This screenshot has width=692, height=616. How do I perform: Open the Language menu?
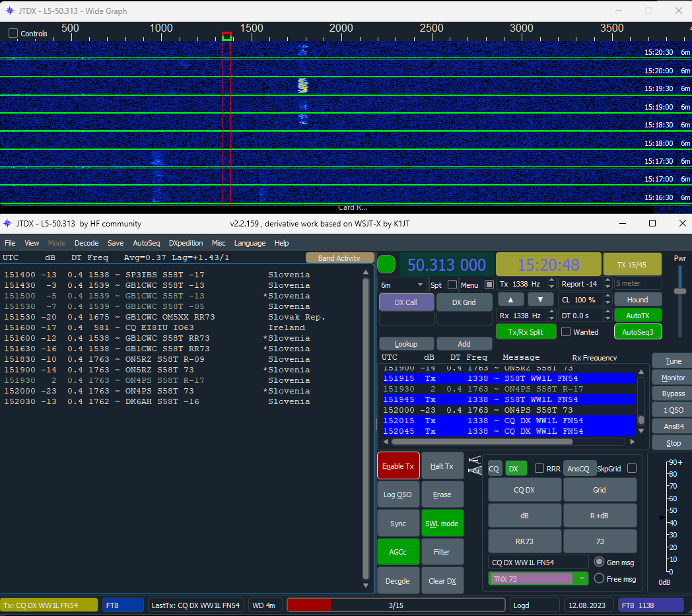coord(250,243)
